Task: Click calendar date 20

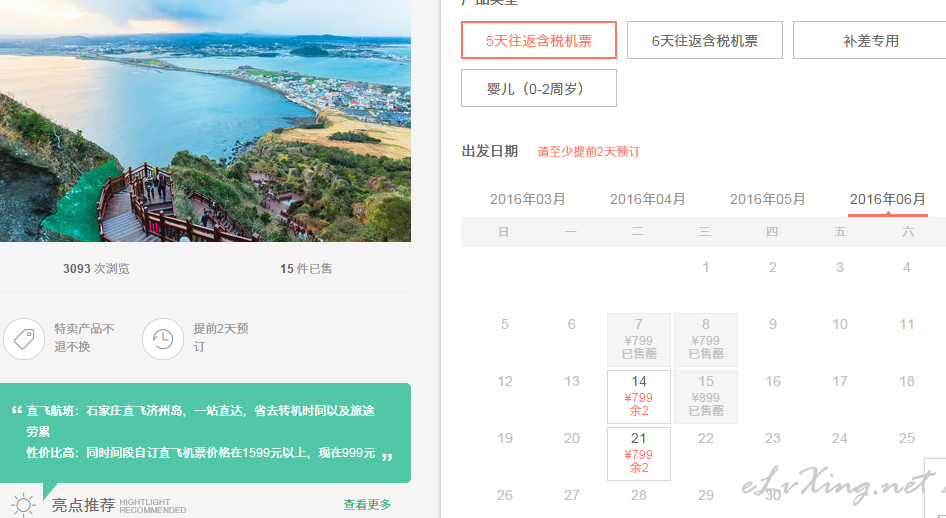Action: click(572, 438)
